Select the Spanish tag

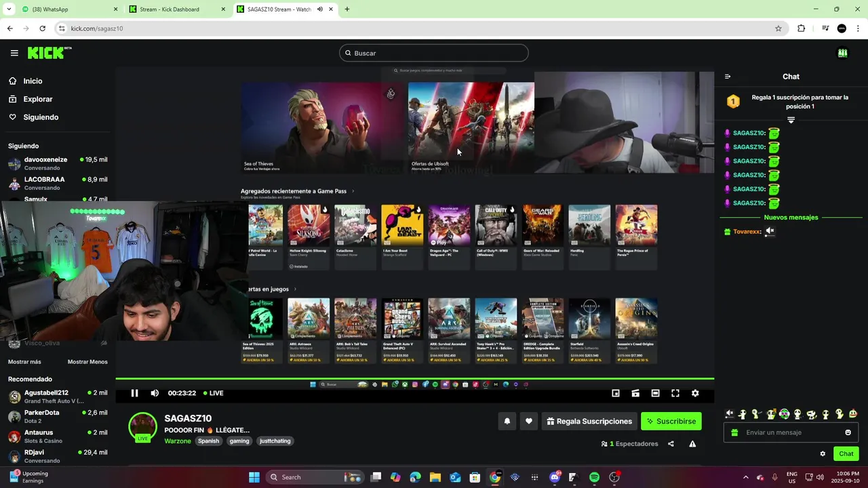tap(209, 441)
